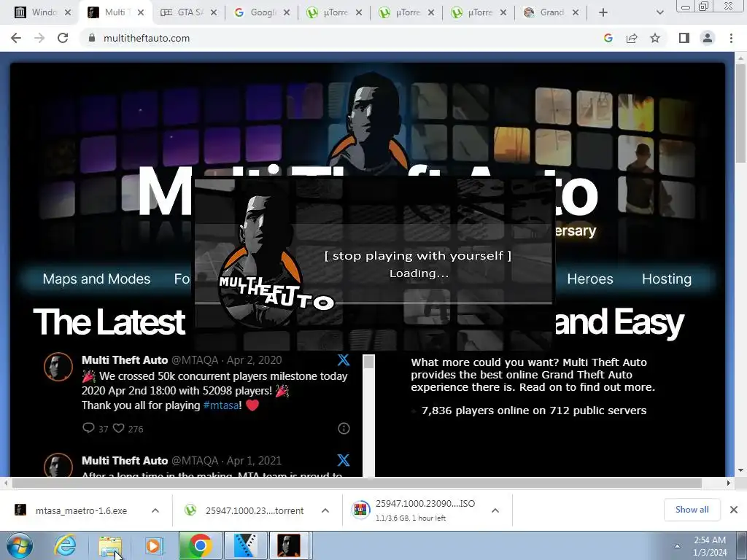This screenshot has height=560, width=747.
Task: Reload the multitheftauto.com page
Action: [63, 38]
